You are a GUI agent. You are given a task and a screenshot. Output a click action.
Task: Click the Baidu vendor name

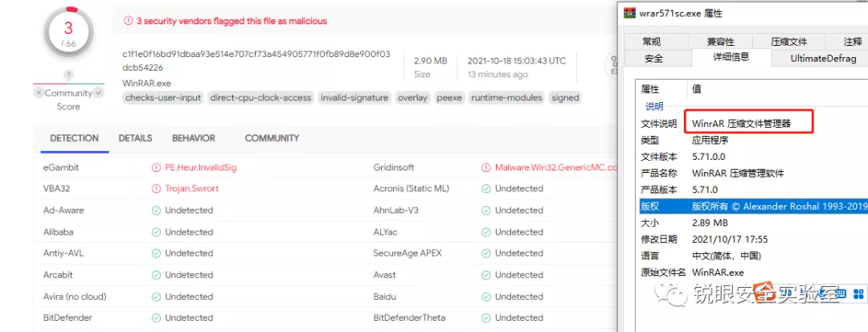[385, 297]
